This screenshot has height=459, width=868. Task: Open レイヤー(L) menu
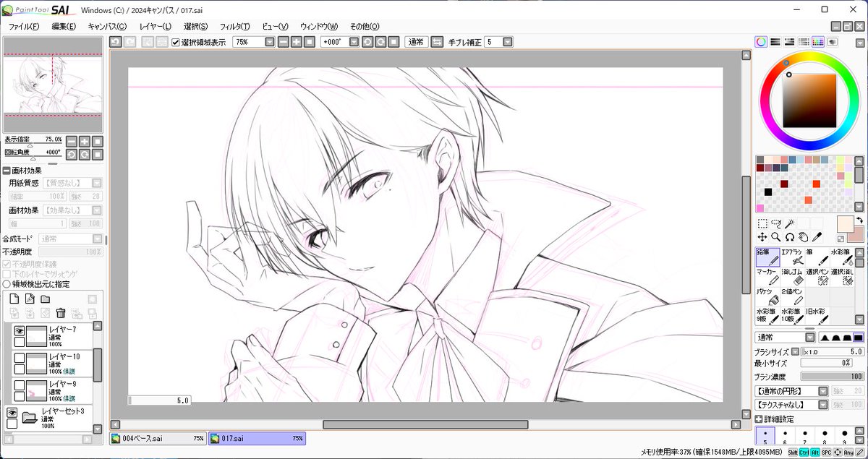click(x=155, y=26)
